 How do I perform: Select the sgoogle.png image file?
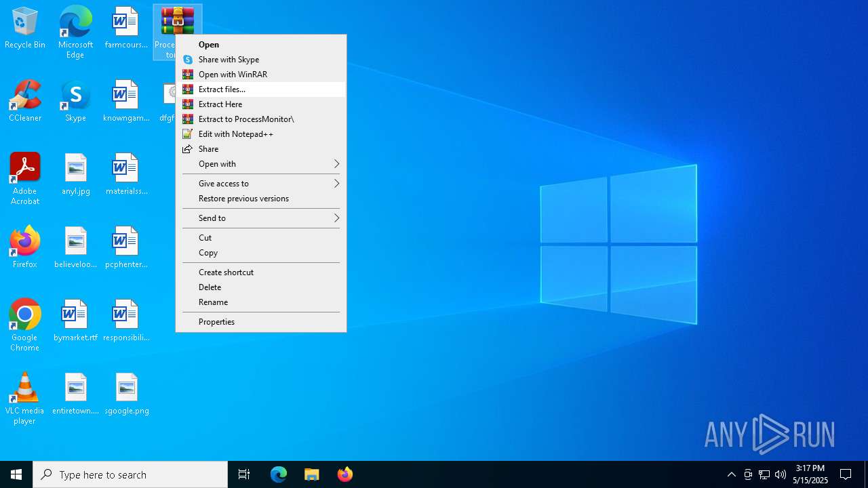click(x=125, y=394)
